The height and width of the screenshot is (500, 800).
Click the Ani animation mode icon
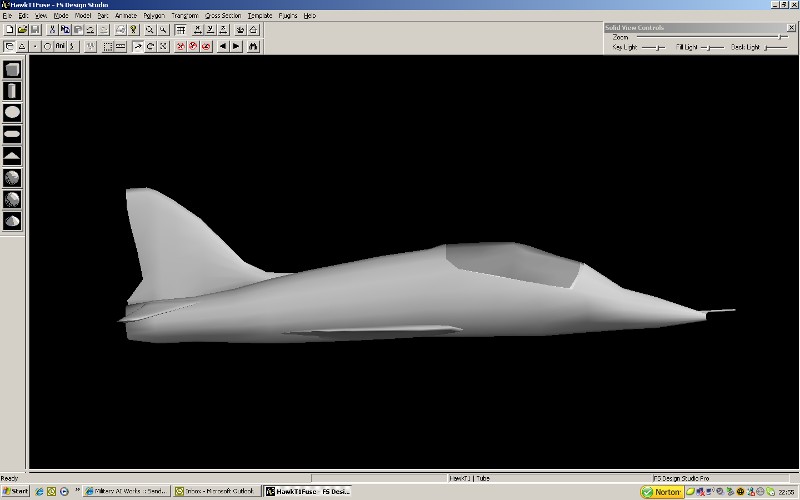tap(60, 46)
